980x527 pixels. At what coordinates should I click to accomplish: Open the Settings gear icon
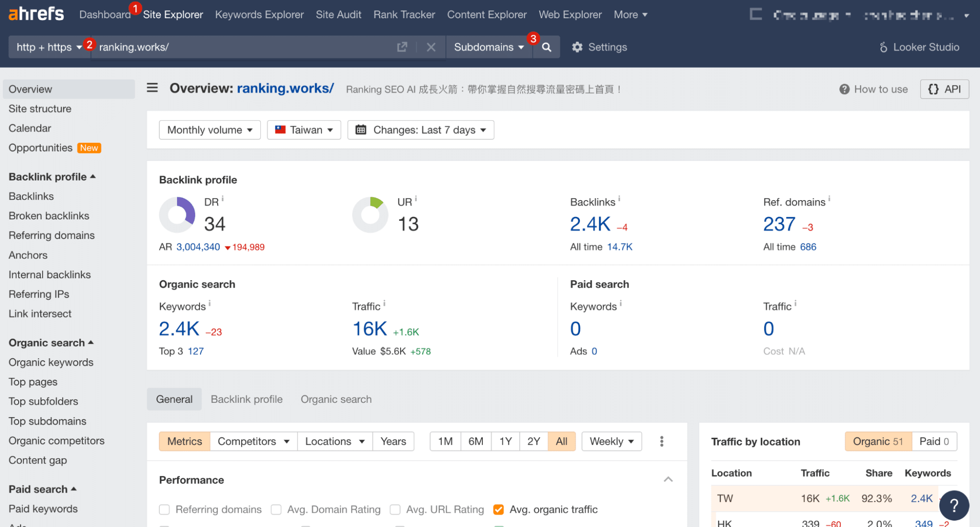pyautogui.click(x=577, y=47)
